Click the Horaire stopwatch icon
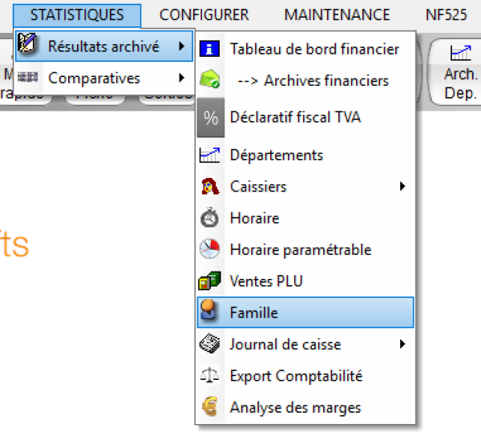The height and width of the screenshot is (448, 481). (x=209, y=218)
